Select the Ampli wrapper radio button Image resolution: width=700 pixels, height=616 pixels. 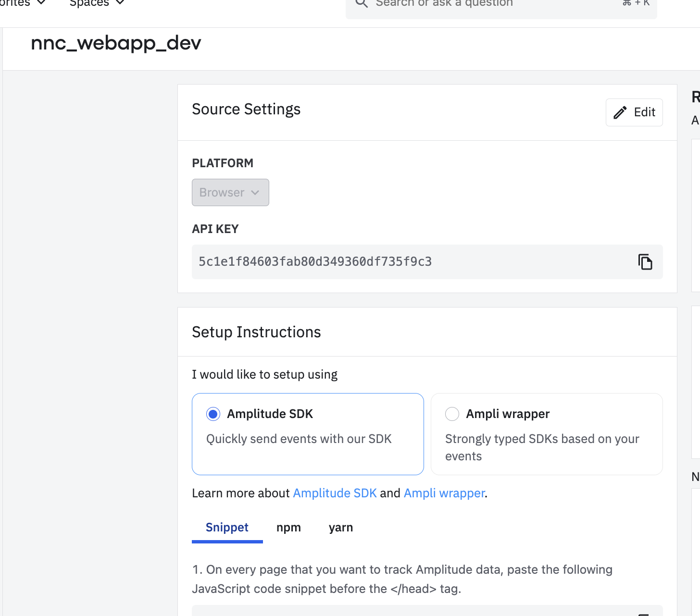point(452,414)
